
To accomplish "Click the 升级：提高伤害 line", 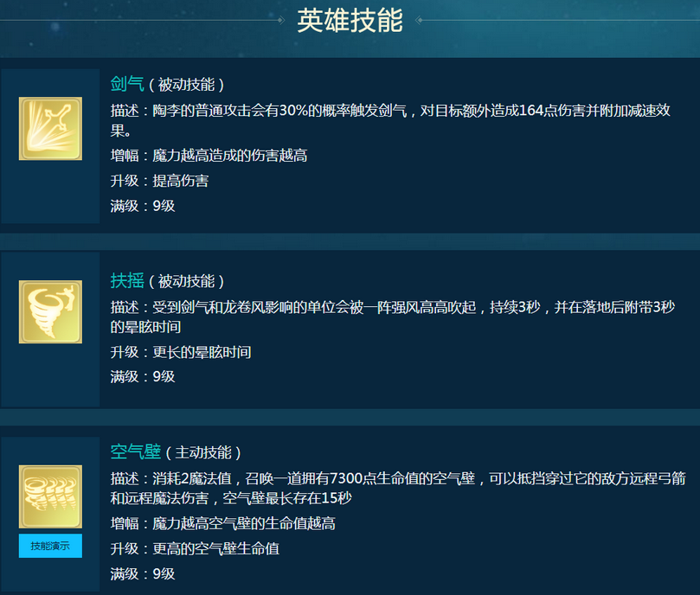I will click(159, 181).
